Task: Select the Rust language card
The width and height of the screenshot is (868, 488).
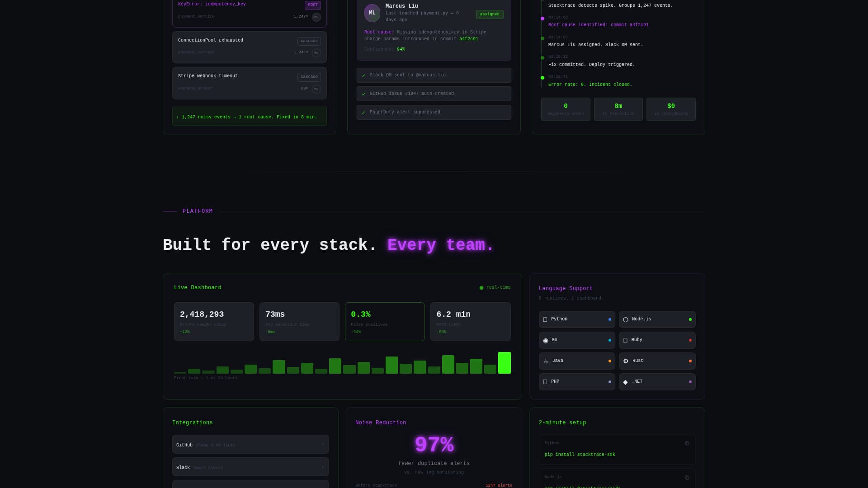Action: (x=657, y=361)
